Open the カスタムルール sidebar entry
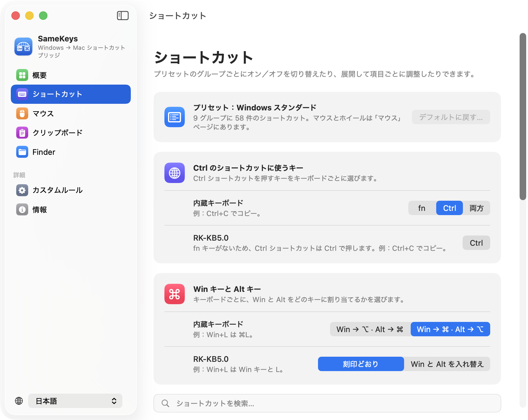 71,190
